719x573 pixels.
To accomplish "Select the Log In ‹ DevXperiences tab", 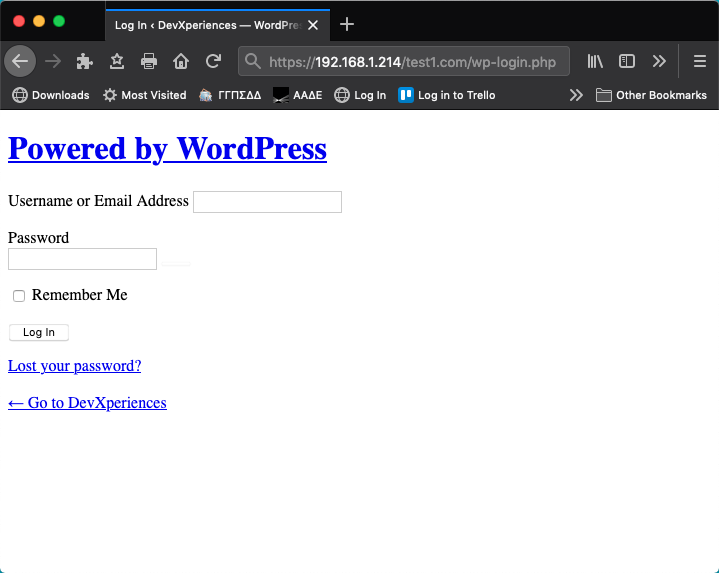I will pos(218,25).
